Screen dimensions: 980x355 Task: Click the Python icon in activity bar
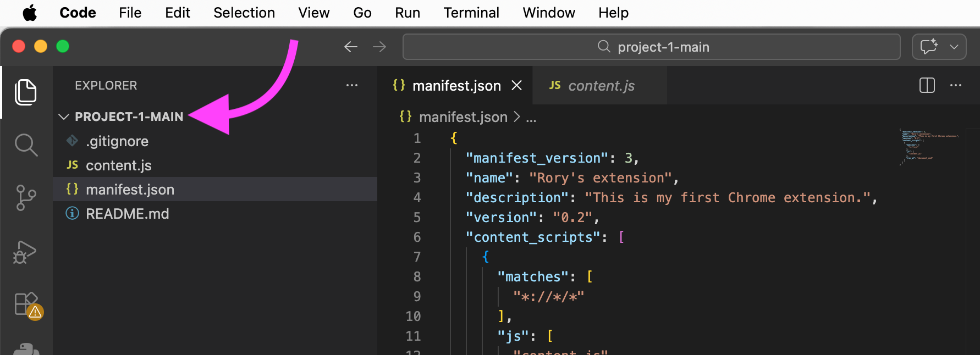[26, 348]
